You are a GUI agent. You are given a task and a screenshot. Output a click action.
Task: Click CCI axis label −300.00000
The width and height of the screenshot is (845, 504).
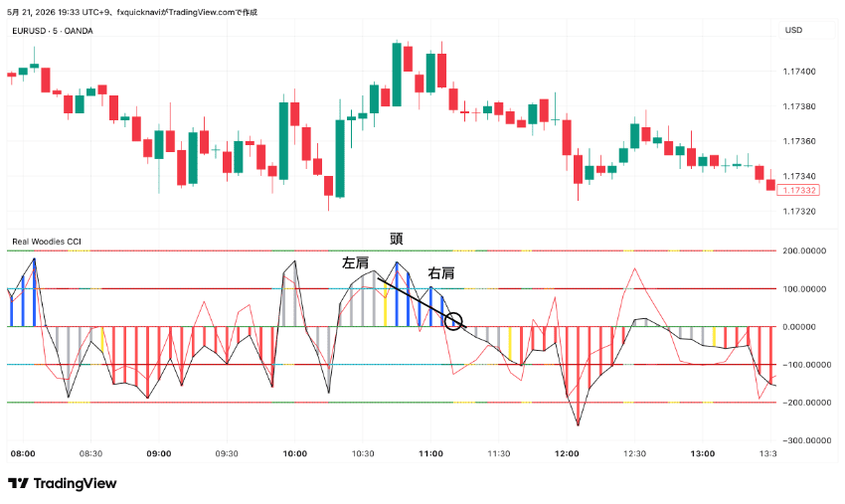tap(806, 440)
